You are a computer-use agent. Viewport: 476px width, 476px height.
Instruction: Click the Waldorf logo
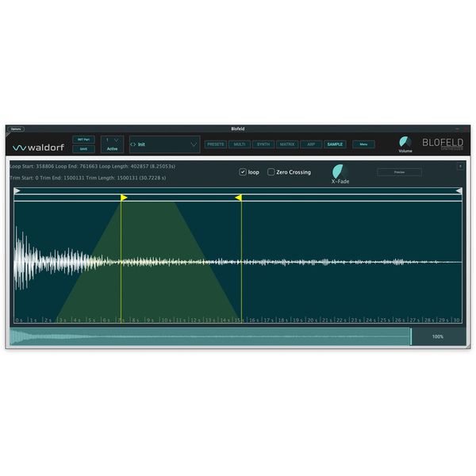[38, 148]
